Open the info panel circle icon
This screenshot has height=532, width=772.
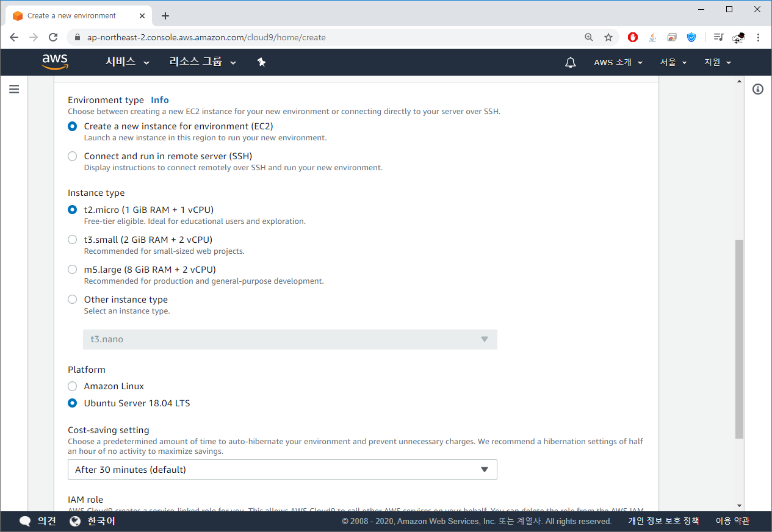[758, 89]
